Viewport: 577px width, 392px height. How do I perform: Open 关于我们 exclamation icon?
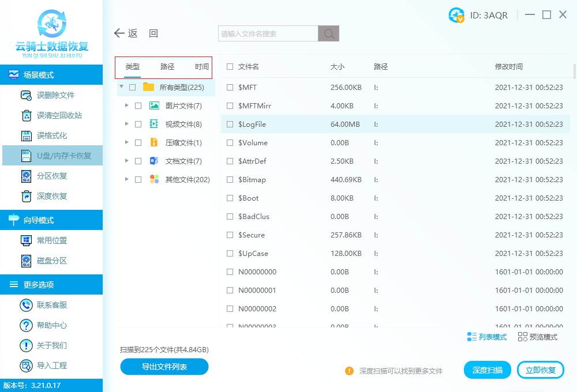click(x=26, y=346)
